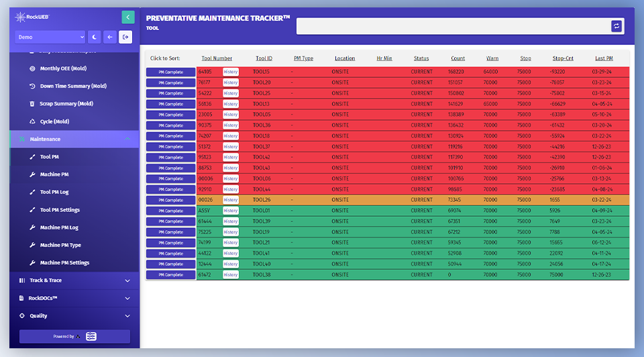This screenshot has width=644, height=357.
Task: Click the Powered by logo button
Action: point(74,336)
